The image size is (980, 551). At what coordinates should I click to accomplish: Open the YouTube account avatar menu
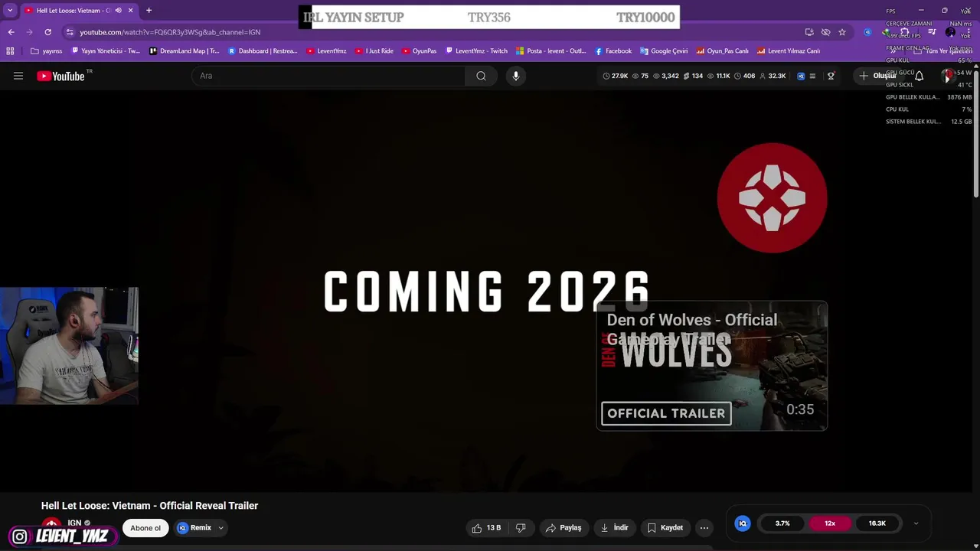pyautogui.click(x=949, y=76)
